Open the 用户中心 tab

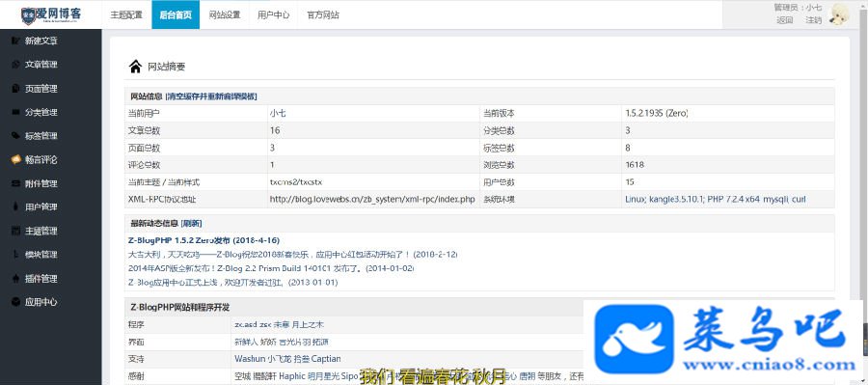pyautogui.click(x=274, y=15)
